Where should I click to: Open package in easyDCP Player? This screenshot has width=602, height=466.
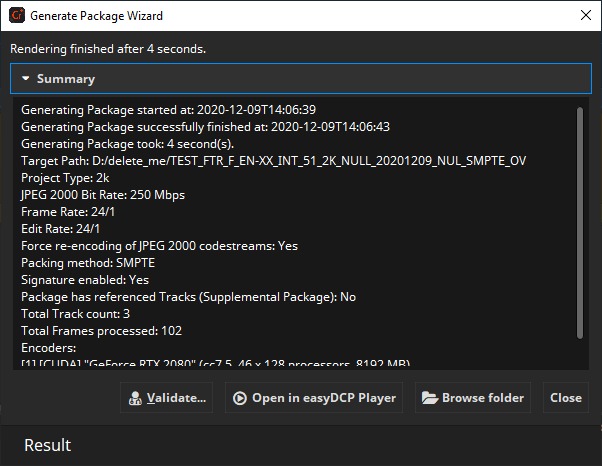313,398
